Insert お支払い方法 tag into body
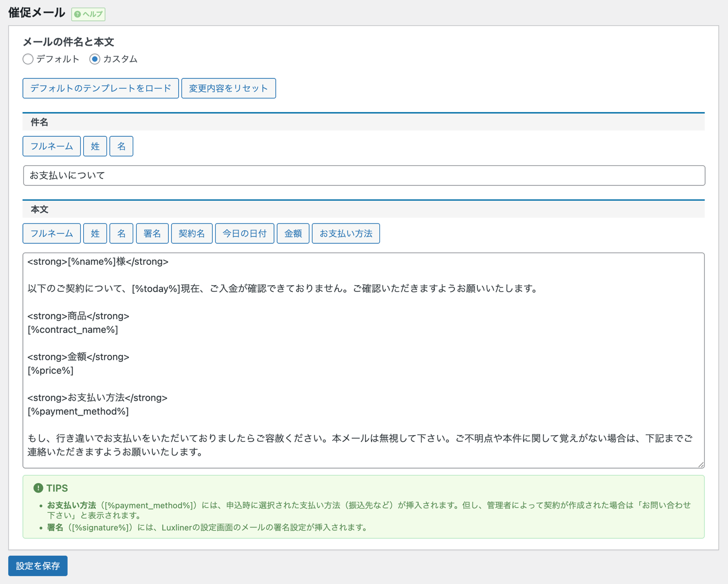 click(x=346, y=234)
